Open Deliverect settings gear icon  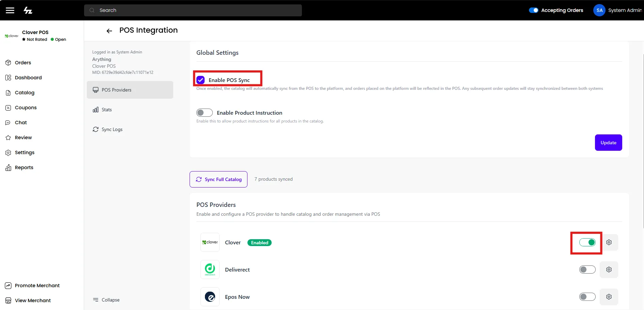coord(609,270)
